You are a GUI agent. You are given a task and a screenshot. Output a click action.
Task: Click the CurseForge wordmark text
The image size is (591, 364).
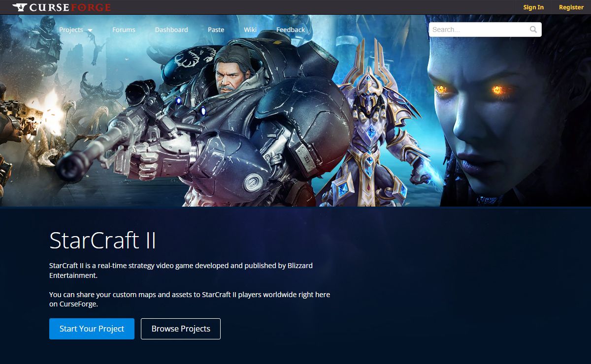(70, 7)
